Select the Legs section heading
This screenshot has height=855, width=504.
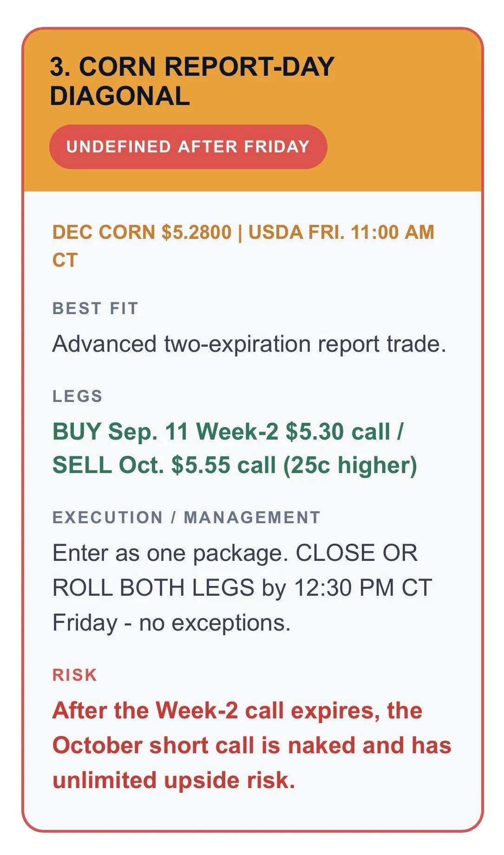78,396
